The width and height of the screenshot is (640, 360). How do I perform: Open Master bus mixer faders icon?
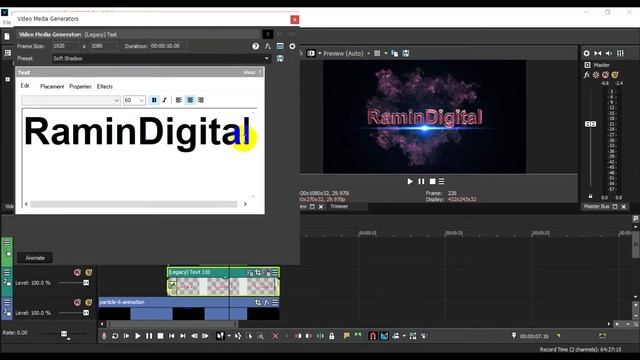pyautogui.click(x=620, y=53)
